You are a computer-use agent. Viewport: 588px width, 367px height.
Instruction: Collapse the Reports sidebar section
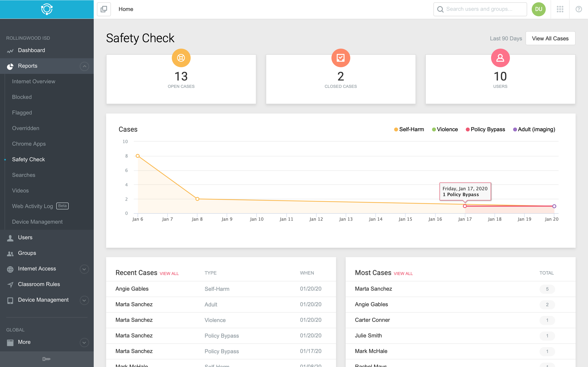click(84, 66)
